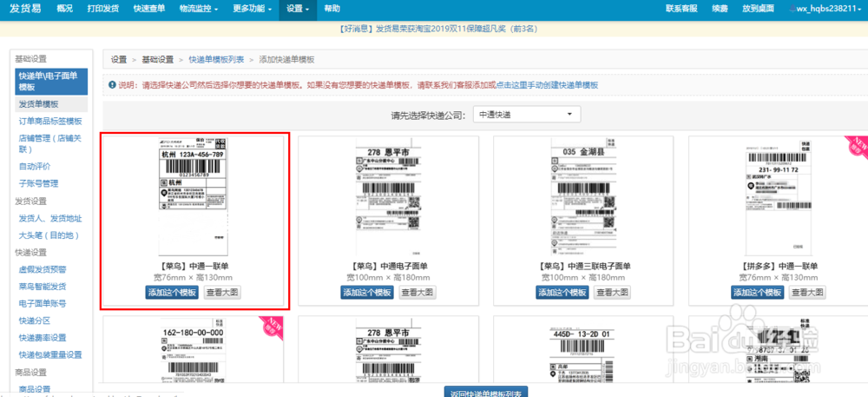Click 点击这里手动创建快递单模板 link
Viewport: 868px width, 397px height.
click(x=548, y=85)
